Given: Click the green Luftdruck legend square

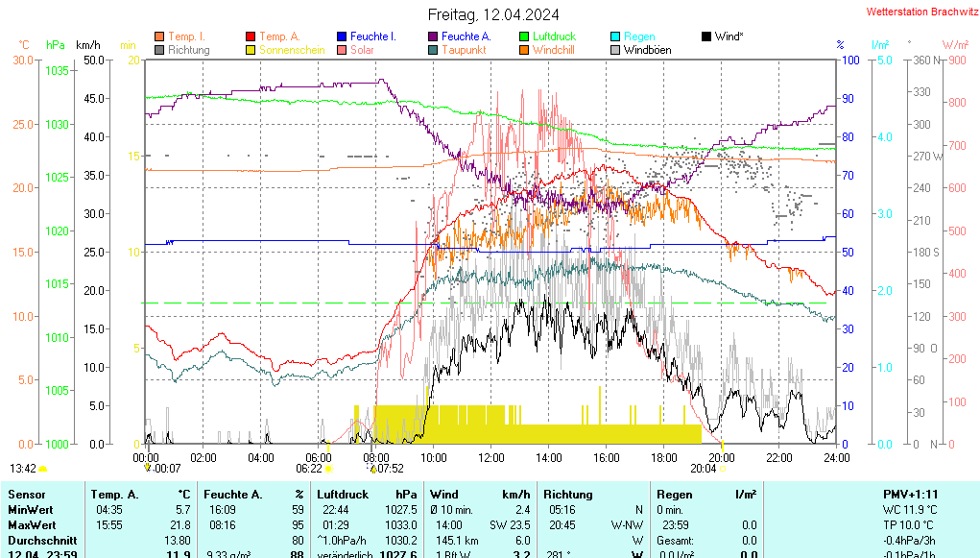Looking at the screenshot, I should point(524,36).
